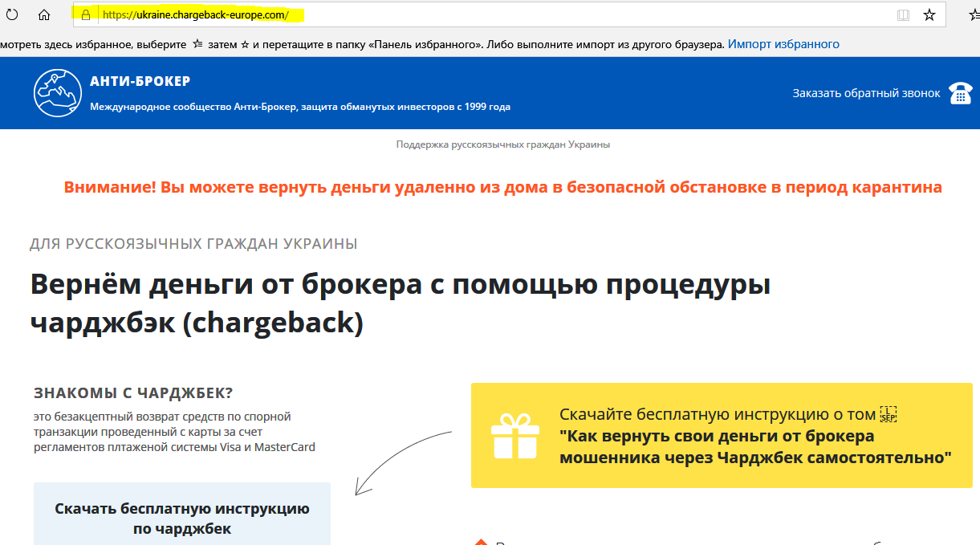Screen dimensions: 980x545
Task: Click the white gift box icon
Action: point(514,436)
